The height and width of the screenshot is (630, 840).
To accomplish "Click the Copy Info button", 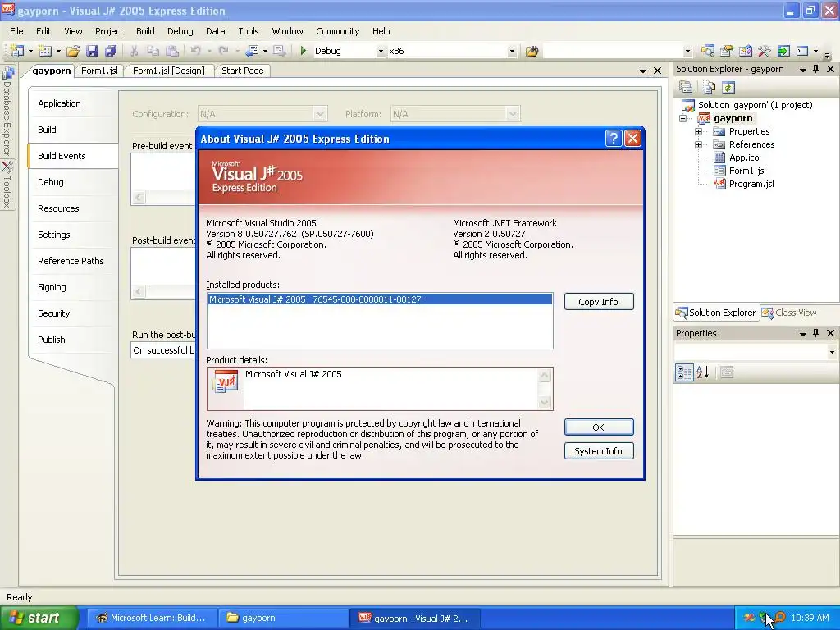I will [598, 302].
